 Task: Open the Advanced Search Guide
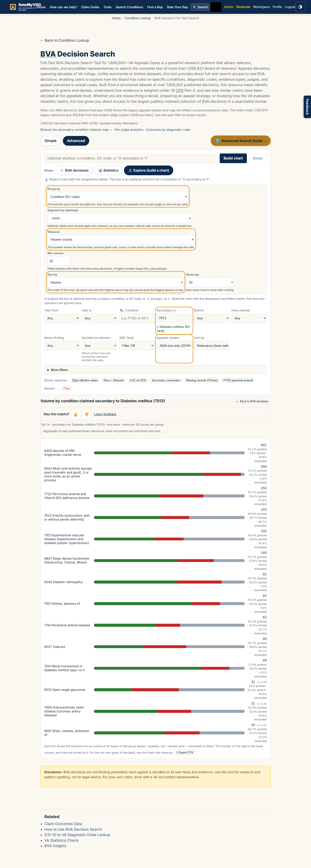pyautogui.click(x=241, y=141)
